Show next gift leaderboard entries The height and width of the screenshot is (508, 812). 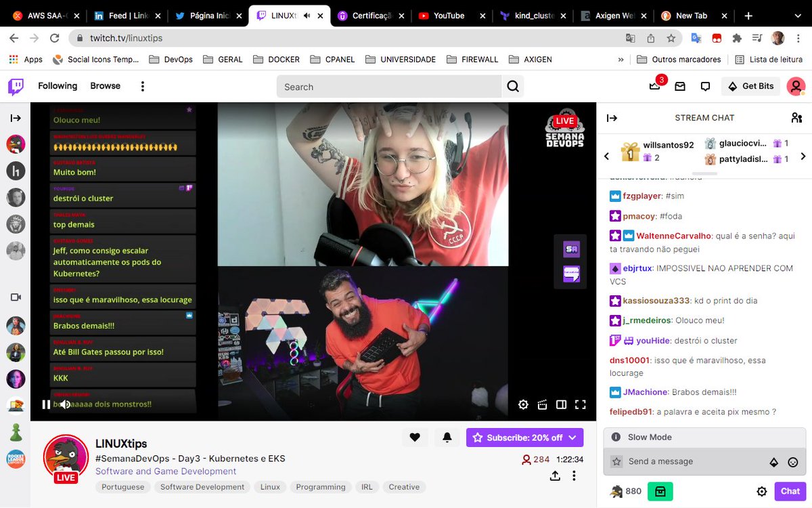(x=803, y=156)
